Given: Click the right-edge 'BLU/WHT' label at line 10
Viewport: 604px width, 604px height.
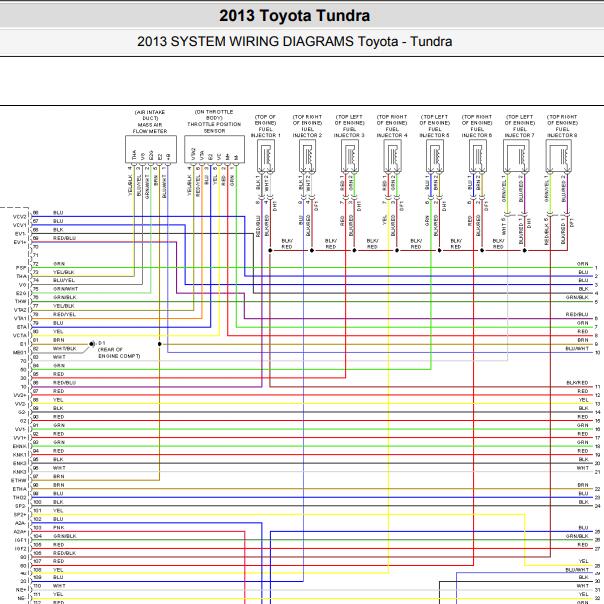Looking at the screenshot, I should click(x=577, y=348).
